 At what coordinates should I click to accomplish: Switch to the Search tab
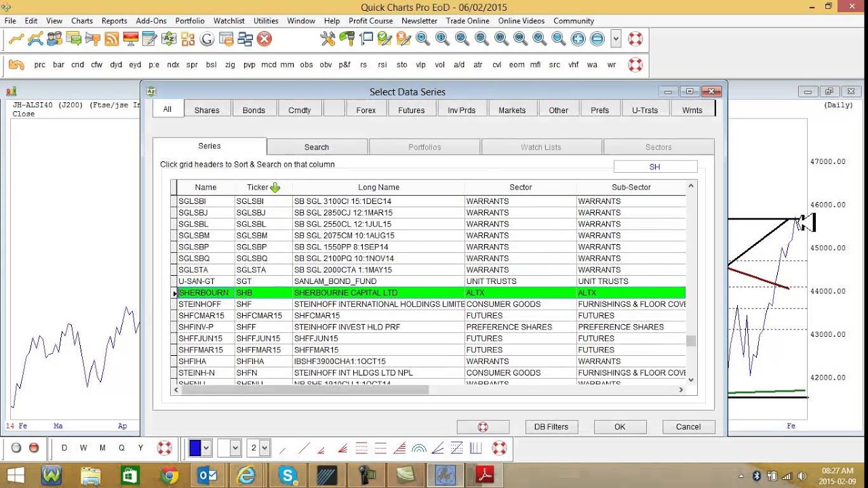click(317, 147)
